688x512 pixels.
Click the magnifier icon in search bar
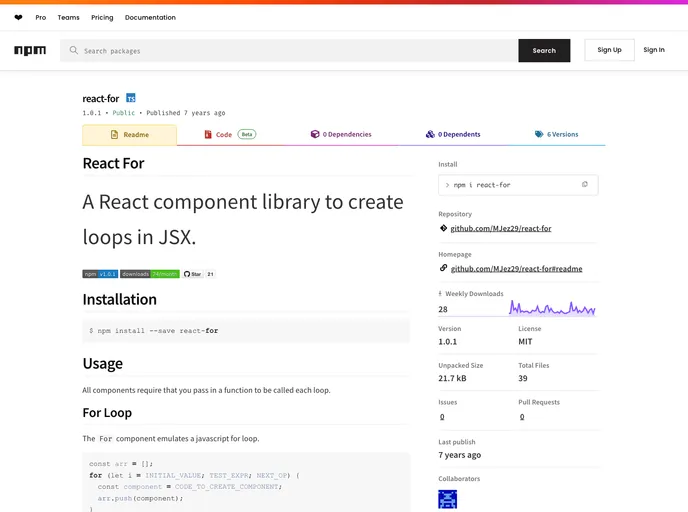[x=74, y=50]
